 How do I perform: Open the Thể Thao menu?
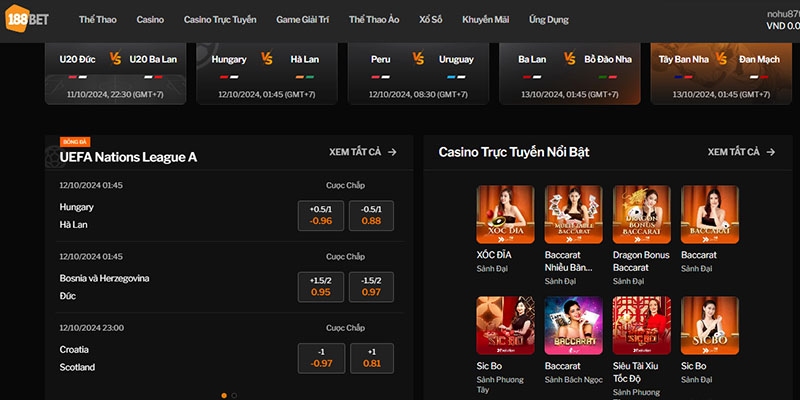click(x=97, y=20)
